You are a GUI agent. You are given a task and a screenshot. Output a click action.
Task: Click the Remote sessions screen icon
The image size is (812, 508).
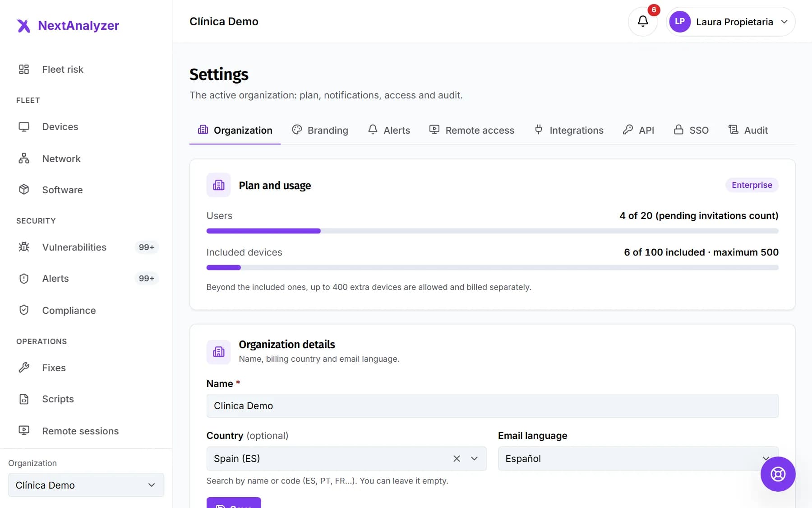pos(24,431)
